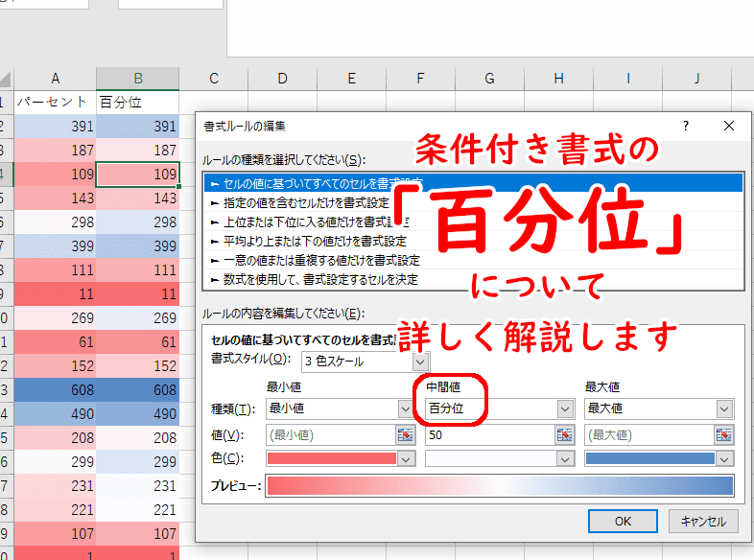Click cell 608 in column B
The image size is (754, 560).
[138, 390]
